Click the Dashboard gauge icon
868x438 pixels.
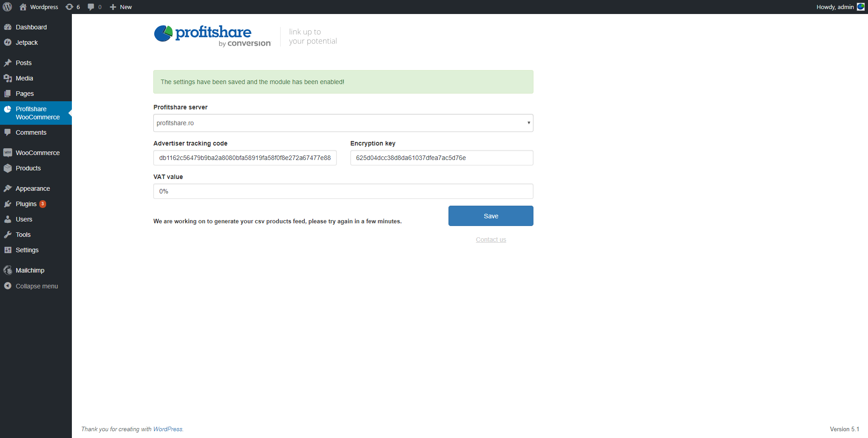(x=8, y=27)
